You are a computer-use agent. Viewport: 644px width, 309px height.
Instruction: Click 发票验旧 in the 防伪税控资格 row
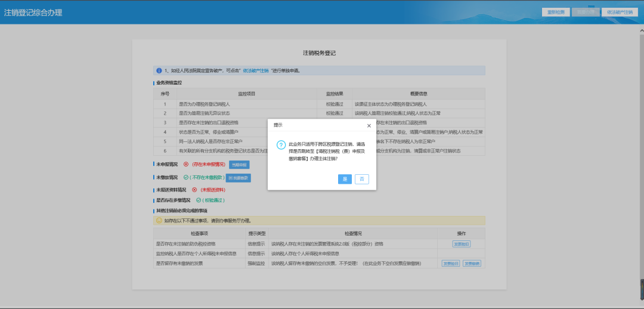tap(462, 243)
